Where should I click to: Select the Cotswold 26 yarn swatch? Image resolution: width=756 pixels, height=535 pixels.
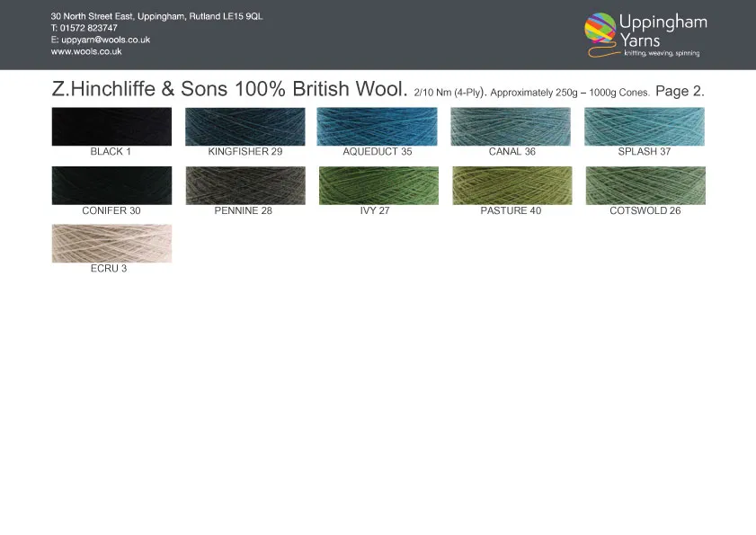click(x=644, y=185)
